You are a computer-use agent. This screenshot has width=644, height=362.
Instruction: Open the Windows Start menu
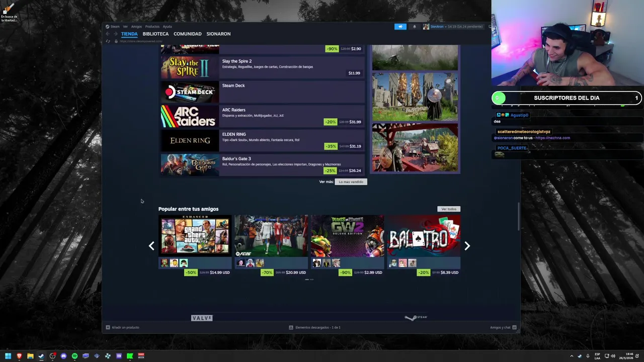tap(8, 356)
